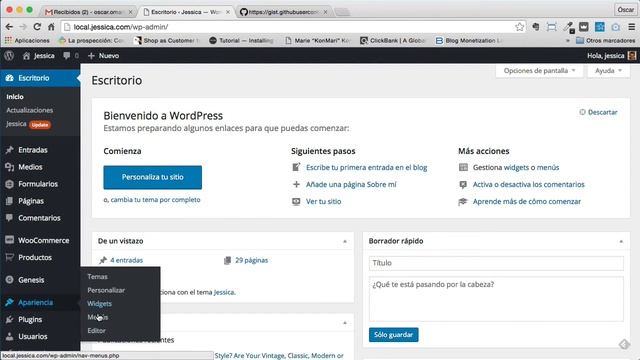The image size is (640, 360).
Task: Click Título field in Borrador rápido
Action: click(496, 263)
